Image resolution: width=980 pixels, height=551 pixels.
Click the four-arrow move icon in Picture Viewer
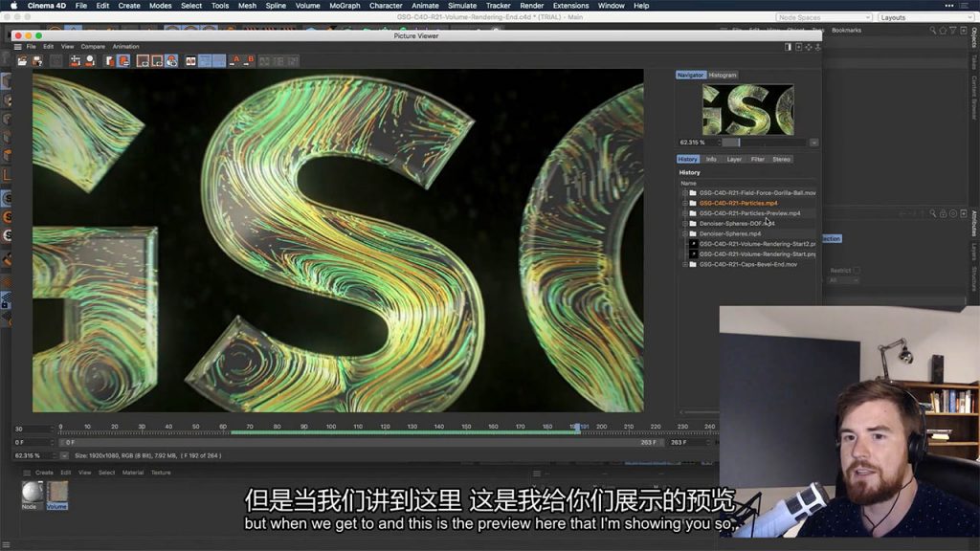(x=809, y=47)
